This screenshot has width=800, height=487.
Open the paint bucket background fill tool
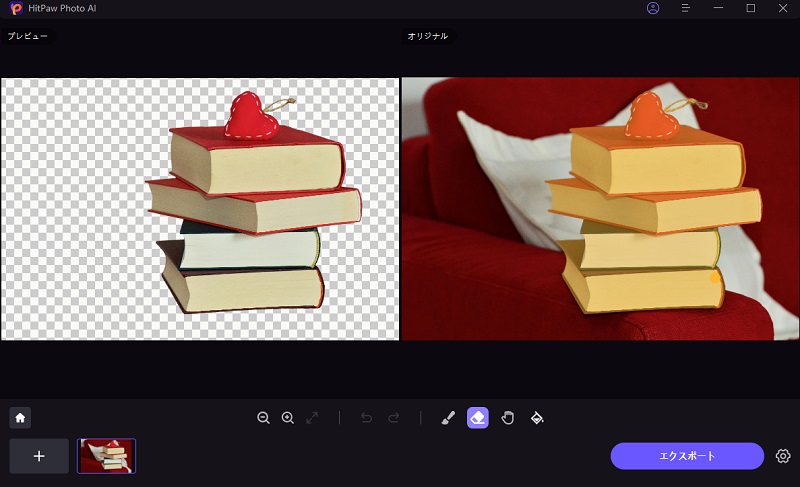tap(537, 418)
